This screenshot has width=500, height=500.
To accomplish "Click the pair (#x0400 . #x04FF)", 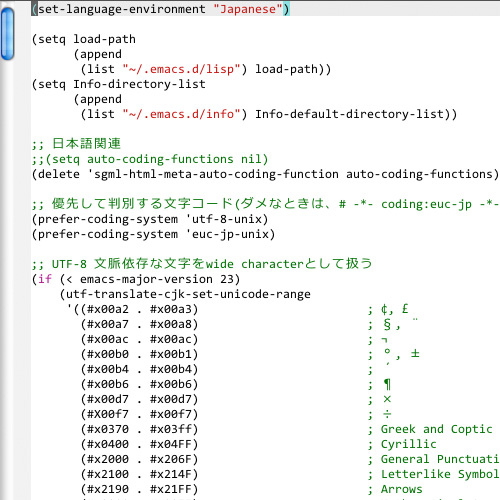I will click(x=139, y=444).
